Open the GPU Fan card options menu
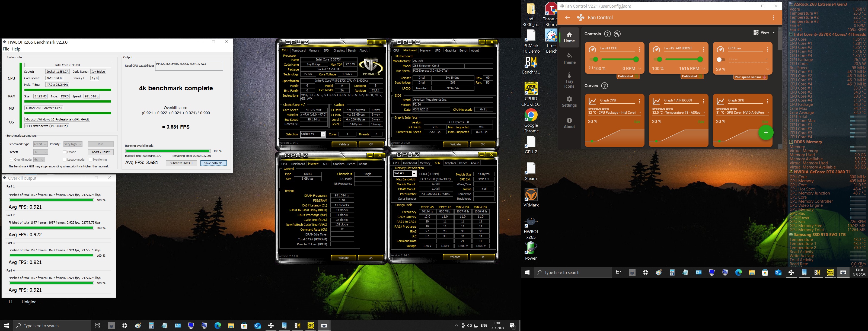 (x=768, y=50)
